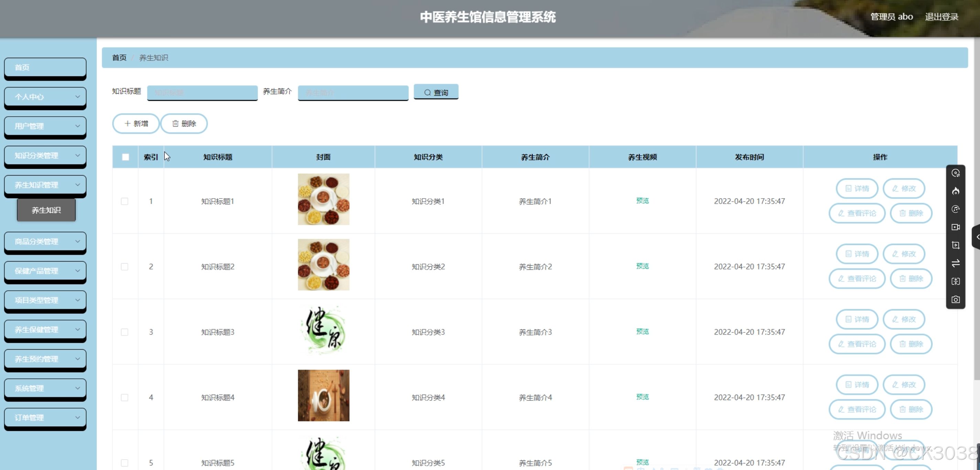
Task: Click the crop video play icon
Action: point(955,245)
